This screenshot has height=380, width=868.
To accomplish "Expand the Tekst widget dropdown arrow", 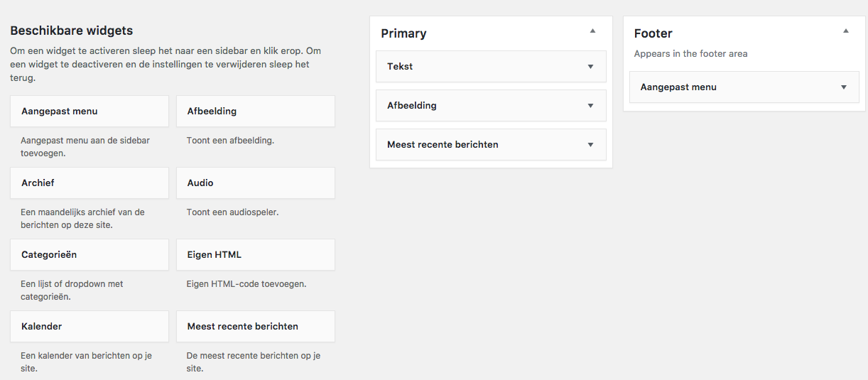I will (x=590, y=67).
